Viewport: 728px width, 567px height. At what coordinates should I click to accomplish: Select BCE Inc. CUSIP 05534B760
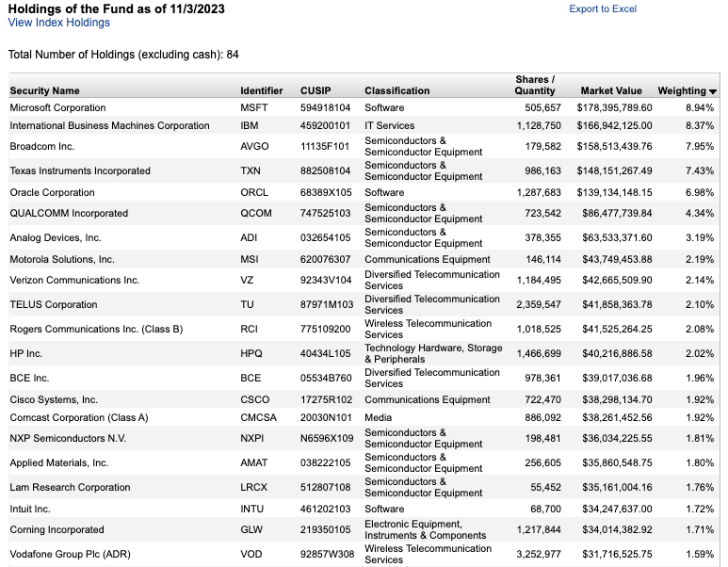[x=326, y=378]
